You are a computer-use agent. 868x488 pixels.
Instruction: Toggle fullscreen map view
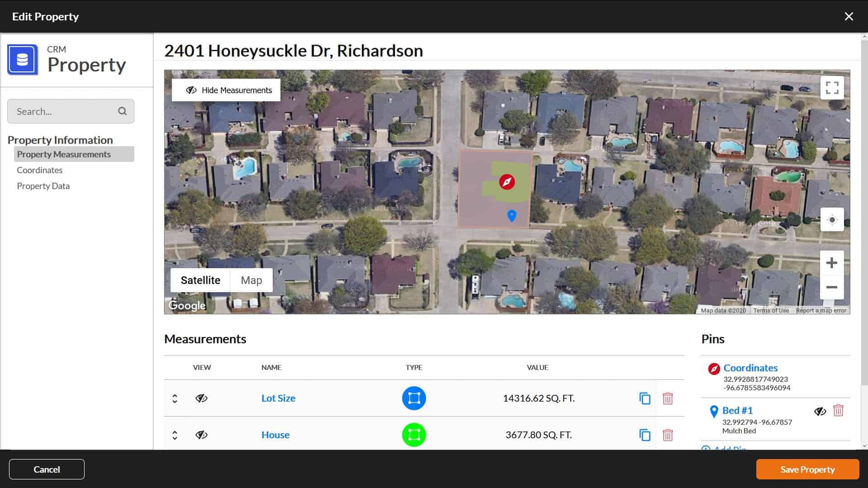click(832, 88)
